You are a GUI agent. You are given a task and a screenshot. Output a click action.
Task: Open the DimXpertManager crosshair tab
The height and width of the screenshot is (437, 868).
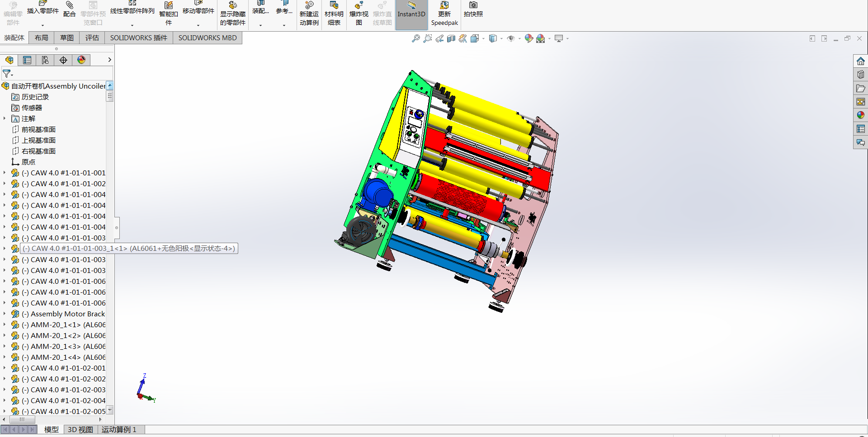point(63,60)
